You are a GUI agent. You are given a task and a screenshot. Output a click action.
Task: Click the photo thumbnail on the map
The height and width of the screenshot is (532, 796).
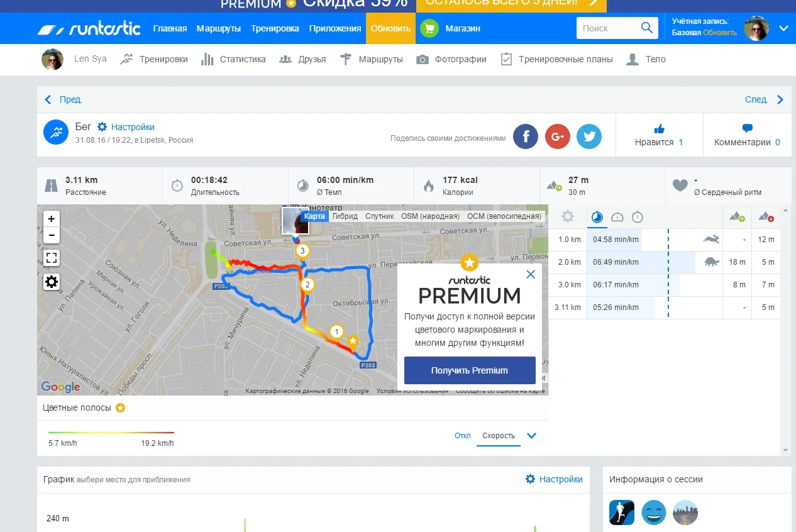295,221
